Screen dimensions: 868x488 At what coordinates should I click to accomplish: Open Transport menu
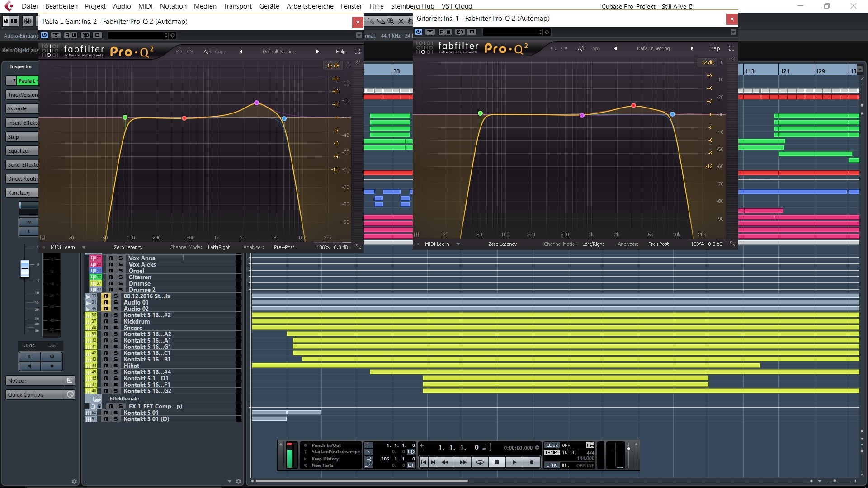pos(237,6)
